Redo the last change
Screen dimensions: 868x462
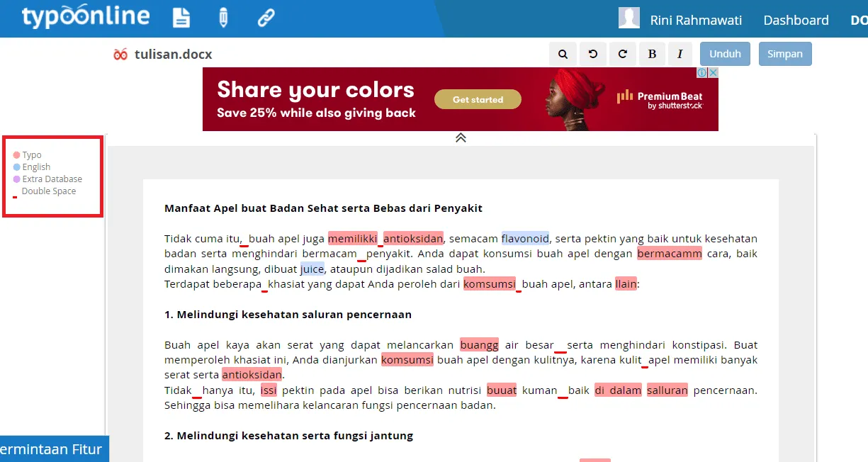[622, 54]
